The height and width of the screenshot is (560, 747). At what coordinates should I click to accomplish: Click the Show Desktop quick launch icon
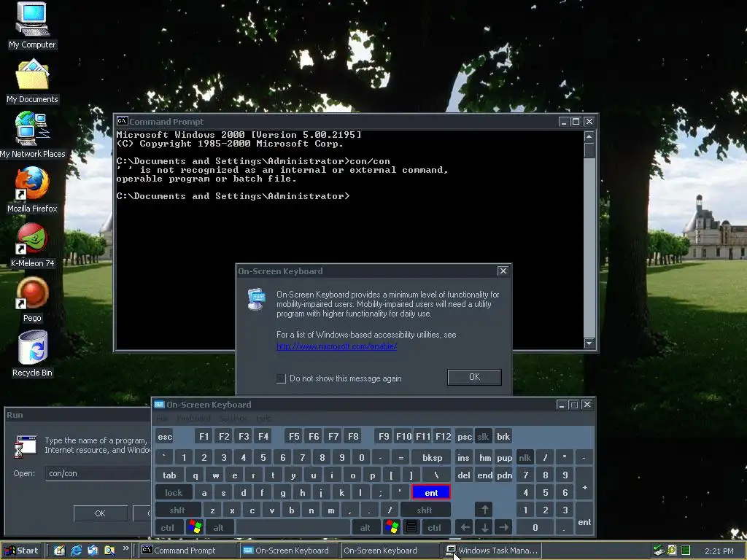coord(59,551)
